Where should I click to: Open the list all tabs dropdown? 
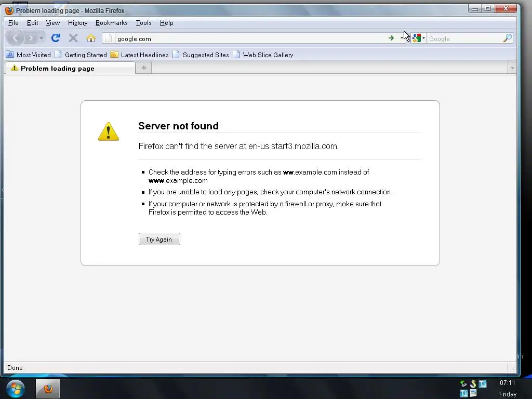click(x=512, y=68)
